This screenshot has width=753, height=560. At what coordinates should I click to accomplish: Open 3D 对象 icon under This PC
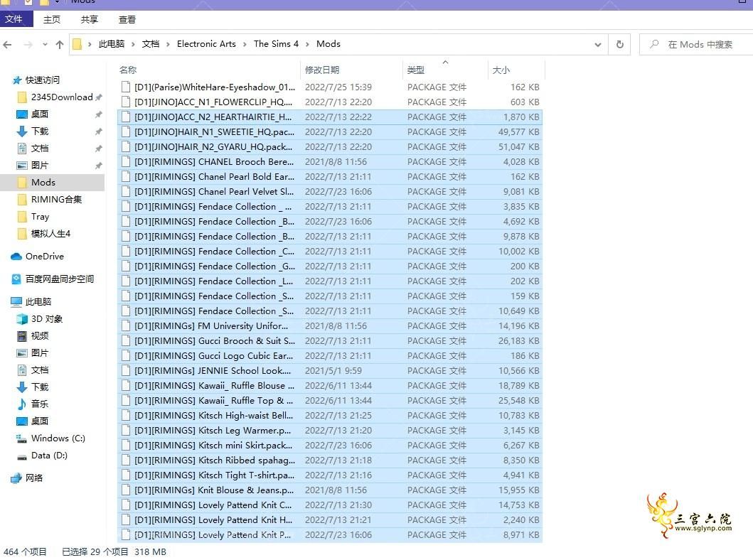click(21, 319)
